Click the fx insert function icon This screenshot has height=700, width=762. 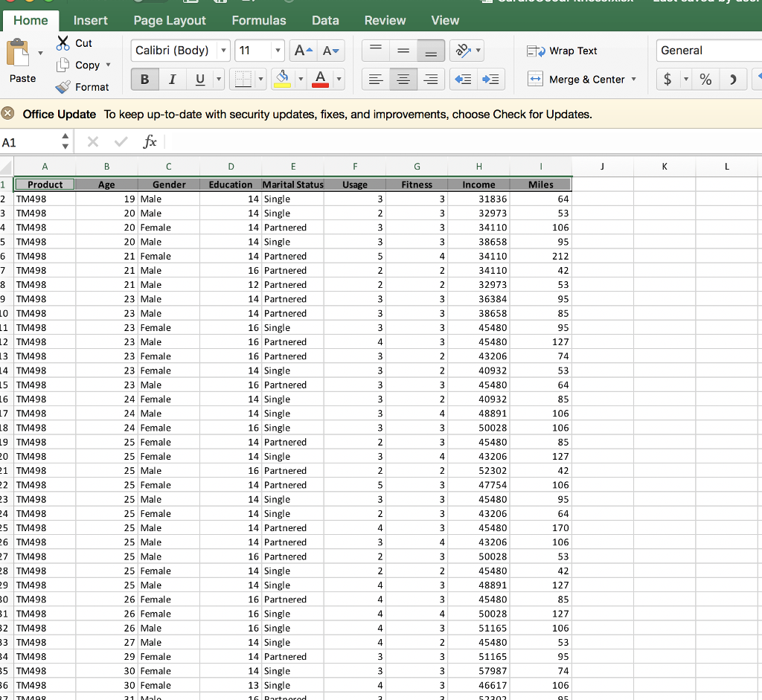point(150,142)
